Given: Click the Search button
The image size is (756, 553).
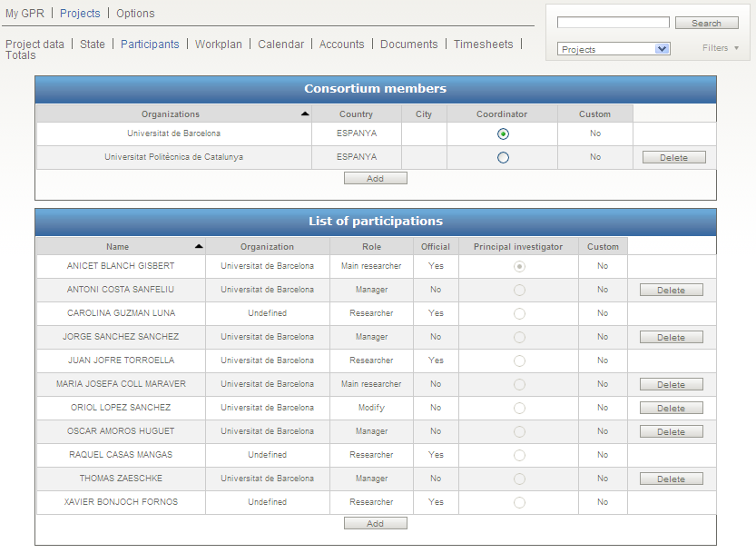Looking at the screenshot, I should click(706, 24).
